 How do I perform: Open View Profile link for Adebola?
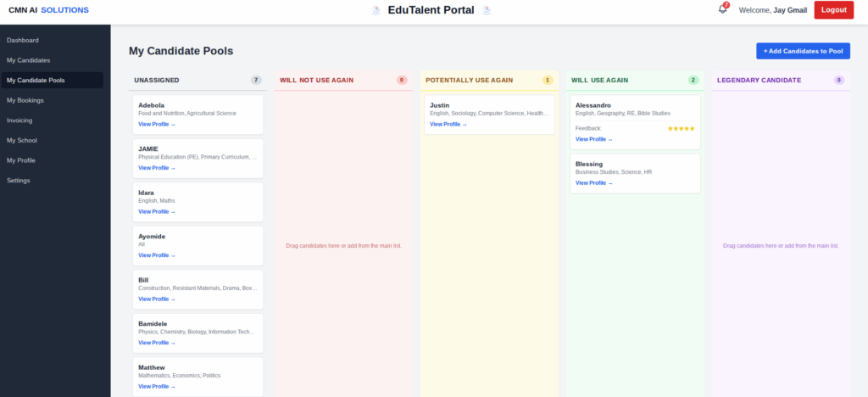pyautogui.click(x=157, y=124)
